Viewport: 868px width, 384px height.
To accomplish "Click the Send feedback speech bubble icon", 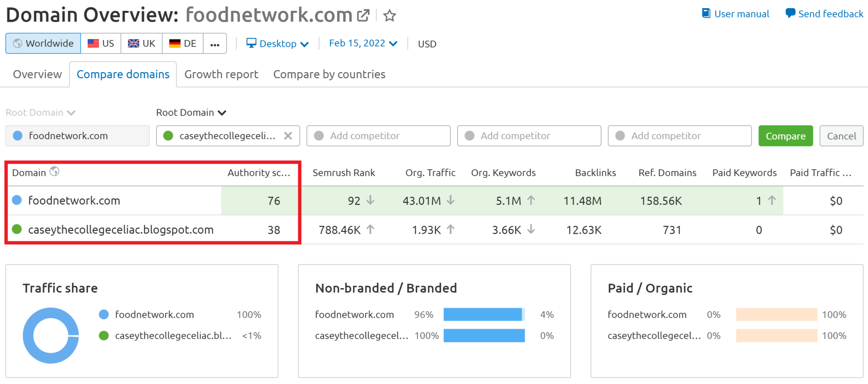I will tap(790, 13).
